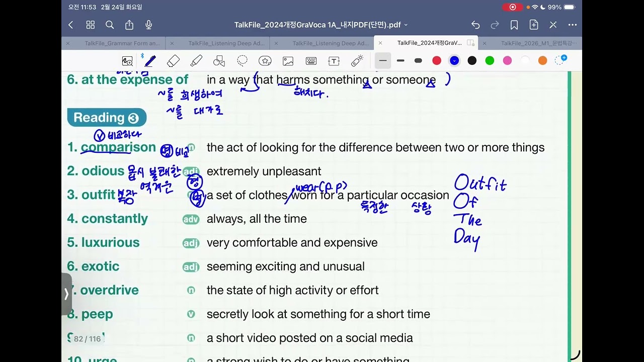Tap the word 'exotic'
The width and height of the screenshot is (644, 362).
point(100,266)
